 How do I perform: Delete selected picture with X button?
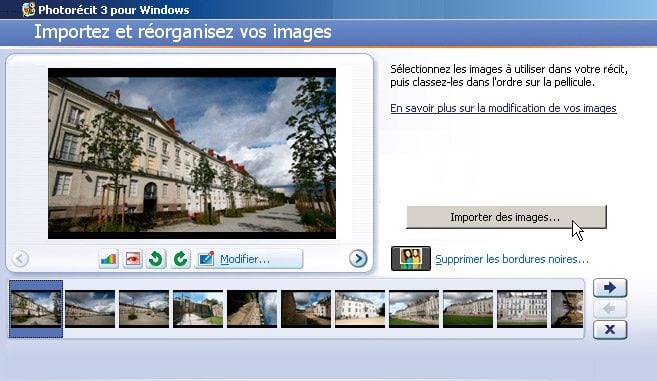pyautogui.click(x=610, y=329)
